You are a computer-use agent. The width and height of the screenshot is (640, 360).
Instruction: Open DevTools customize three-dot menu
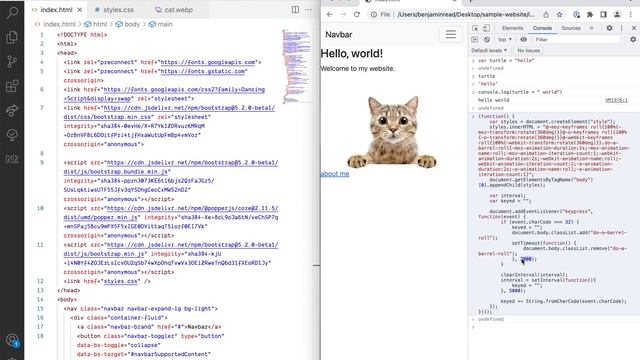[x=622, y=28]
